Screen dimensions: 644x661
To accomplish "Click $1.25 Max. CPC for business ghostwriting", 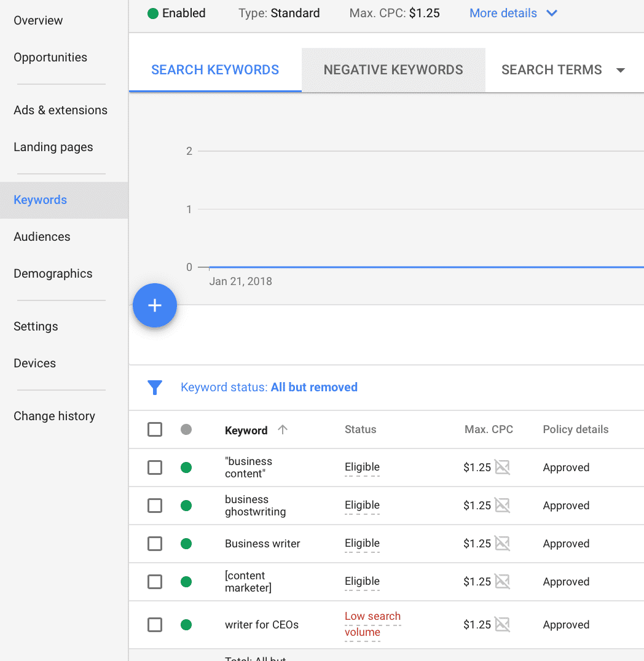I will (x=477, y=506).
